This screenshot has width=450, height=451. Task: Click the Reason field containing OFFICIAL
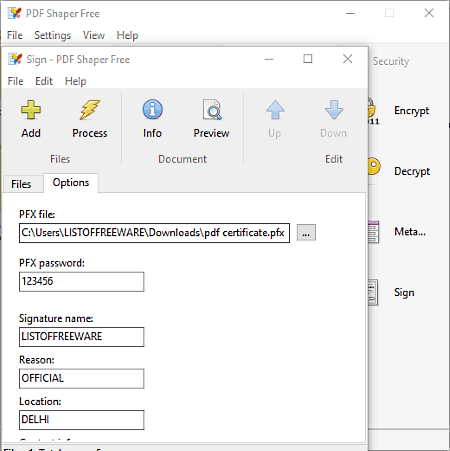82,378
